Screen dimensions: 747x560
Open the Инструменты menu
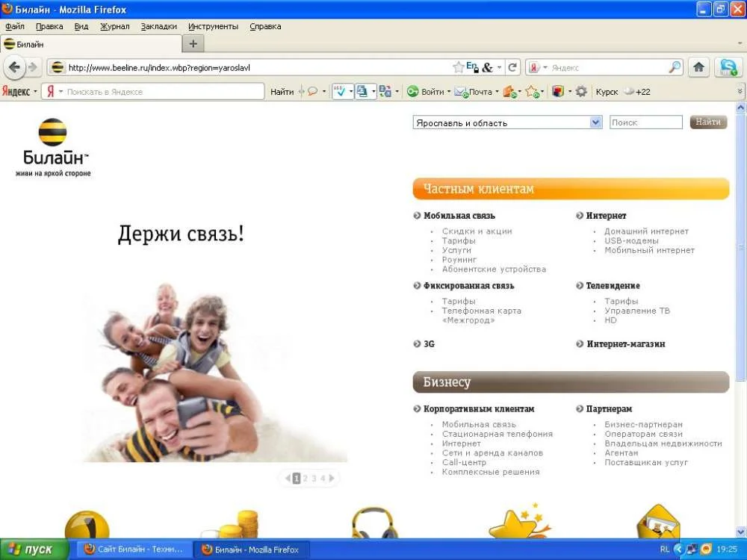point(213,27)
